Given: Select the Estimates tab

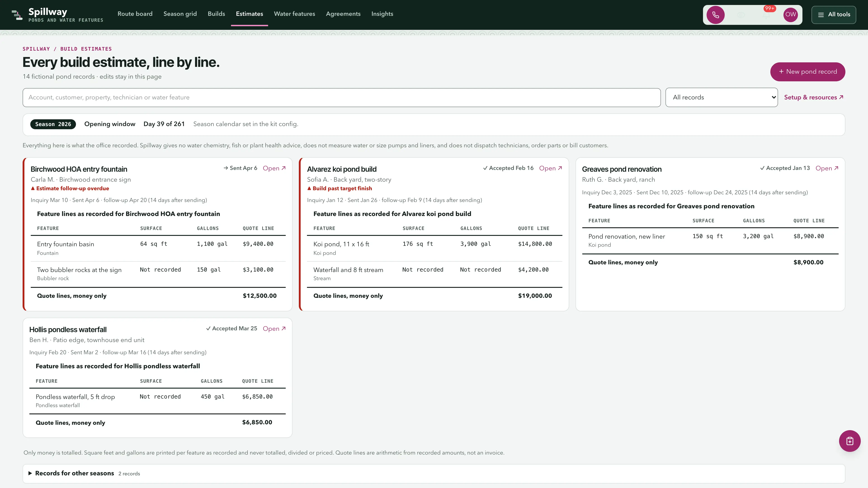Looking at the screenshot, I should pos(249,14).
